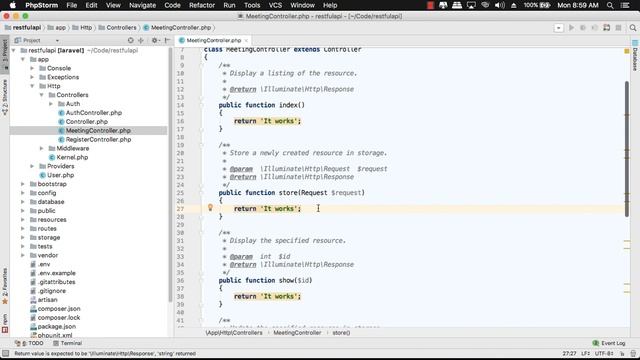Image resolution: width=640 pixels, height=360 pixels.
Task: Select Kernel.php in project tree
Action: click(x=72, y=158)
